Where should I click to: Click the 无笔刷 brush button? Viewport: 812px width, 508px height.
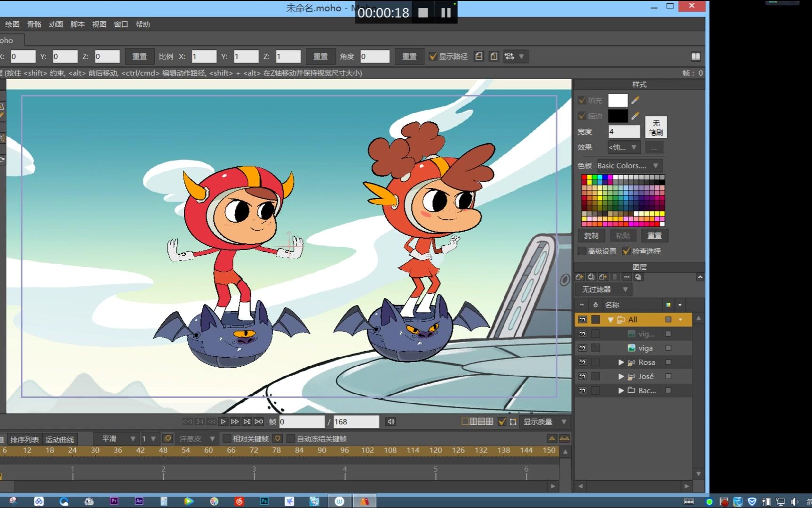pyautogui.click(x=656, y=127)
